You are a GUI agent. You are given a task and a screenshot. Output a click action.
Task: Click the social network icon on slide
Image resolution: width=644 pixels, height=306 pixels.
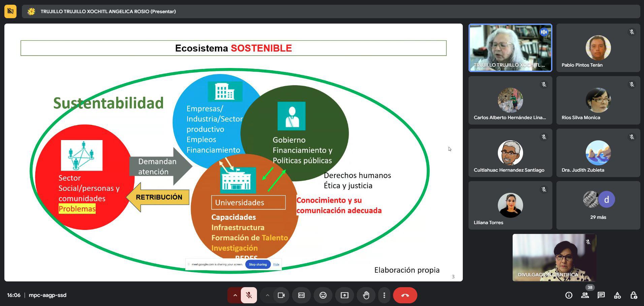pos(82,155)
